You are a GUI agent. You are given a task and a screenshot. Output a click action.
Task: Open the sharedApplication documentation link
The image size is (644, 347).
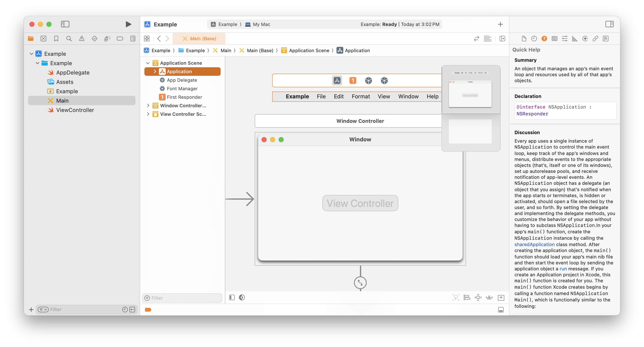[x=534, y=244]
